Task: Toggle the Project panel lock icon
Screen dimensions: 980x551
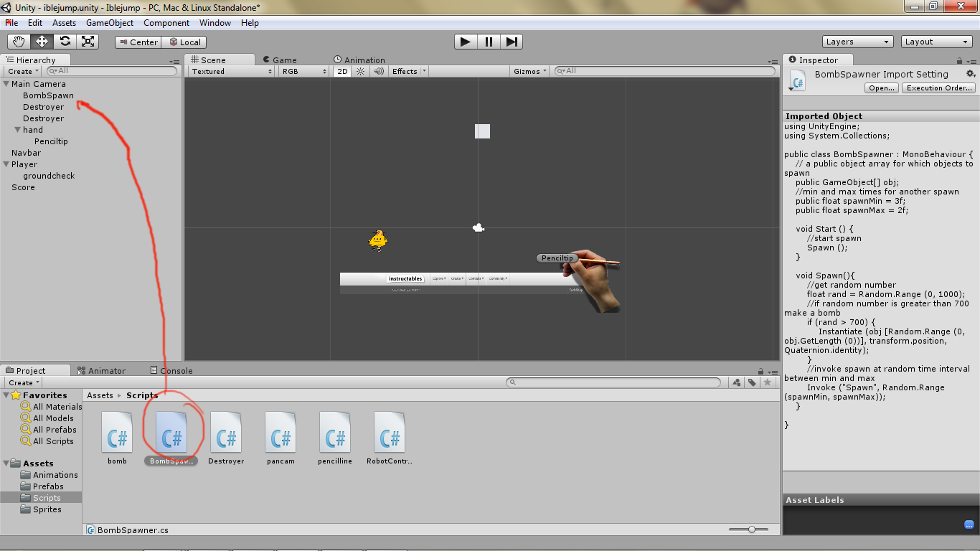Action: click(x=761, y=371)
